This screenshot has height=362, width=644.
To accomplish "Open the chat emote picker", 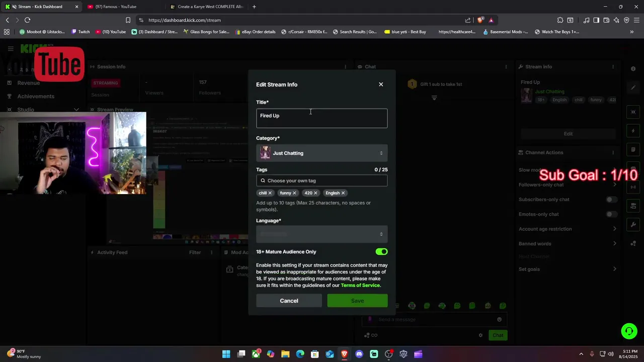I will coord(499,319).
